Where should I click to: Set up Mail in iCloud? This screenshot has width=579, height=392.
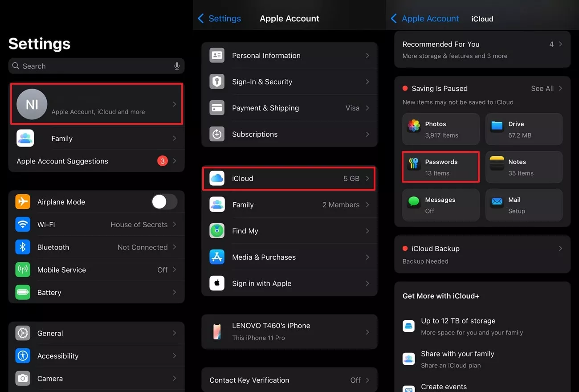[x=524, y=205]
